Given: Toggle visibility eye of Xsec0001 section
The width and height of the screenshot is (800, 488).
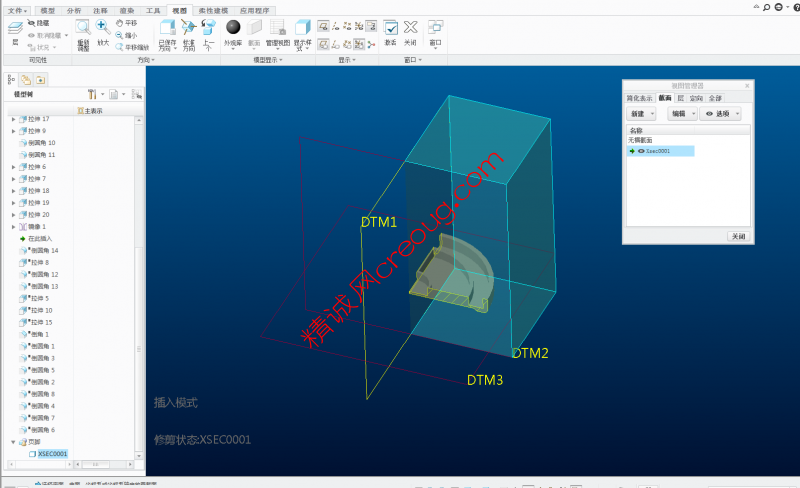Looking at the screenshot, I should (x=641, y=151).
